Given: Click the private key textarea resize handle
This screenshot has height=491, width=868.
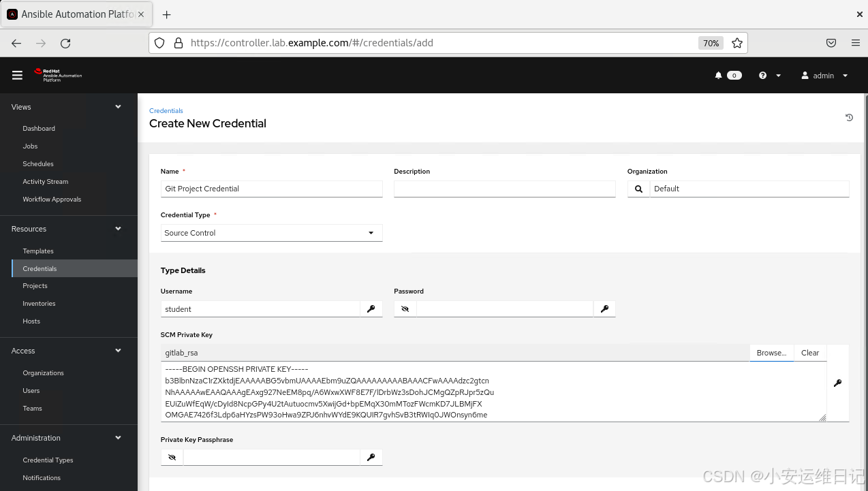Looking at the screenshot, I should coord(822,417).
